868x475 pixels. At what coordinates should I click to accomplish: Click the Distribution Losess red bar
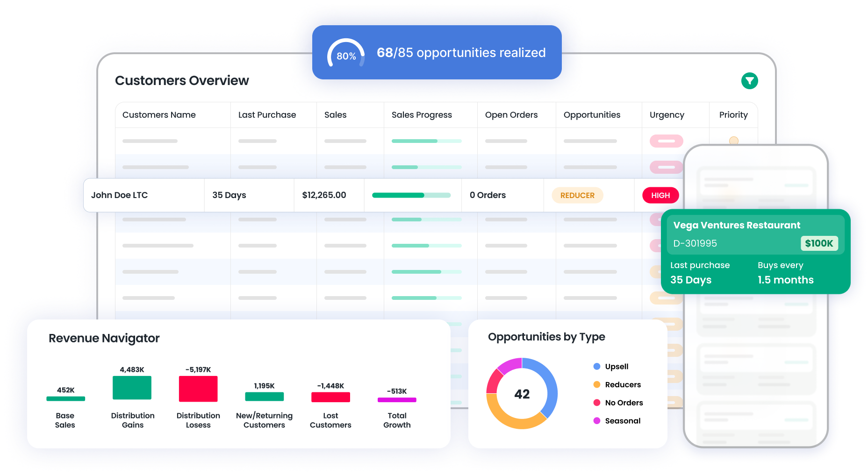point(198,389)
